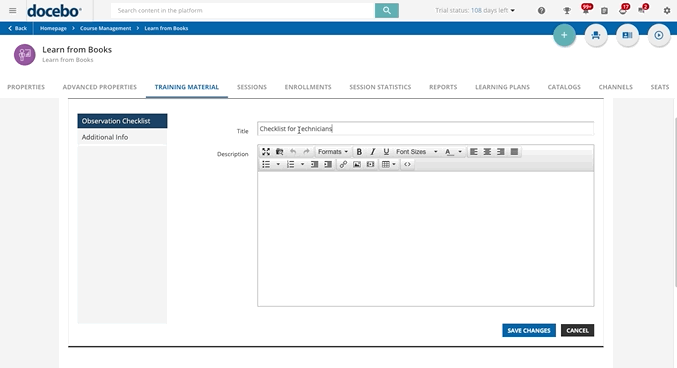Click the teal plus add button
The width and height of the screenshot is (677, 368).
click(x=564, y=35)
